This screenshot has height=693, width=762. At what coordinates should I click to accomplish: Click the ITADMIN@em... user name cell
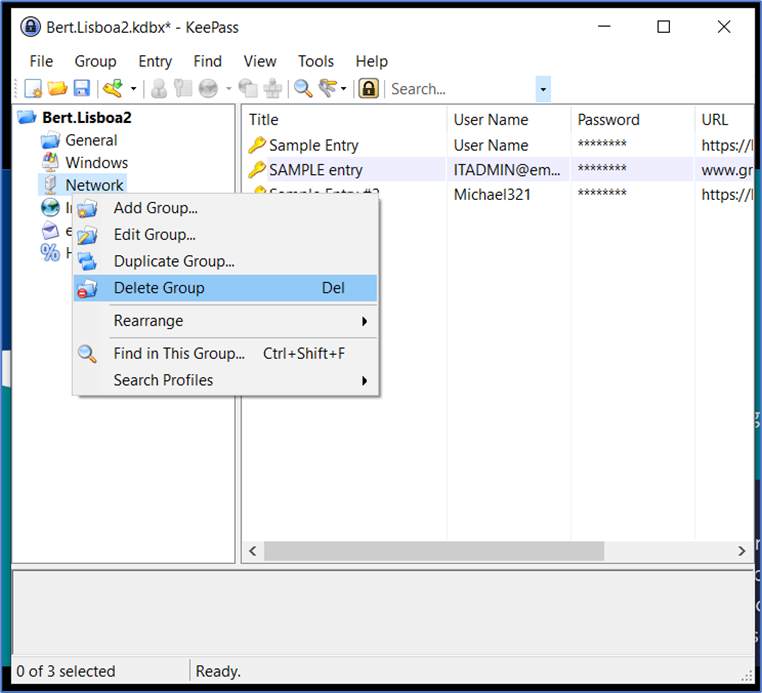[506, 170]
